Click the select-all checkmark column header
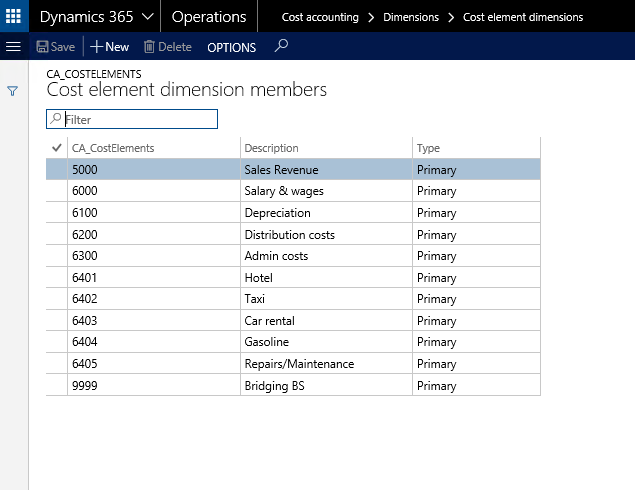The width and height of the screenshot is (635, 490). (55, 148)
